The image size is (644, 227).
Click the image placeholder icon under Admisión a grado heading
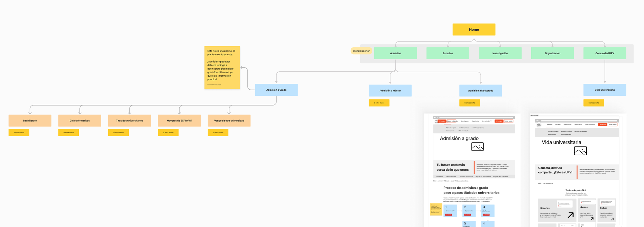point(477,147)
